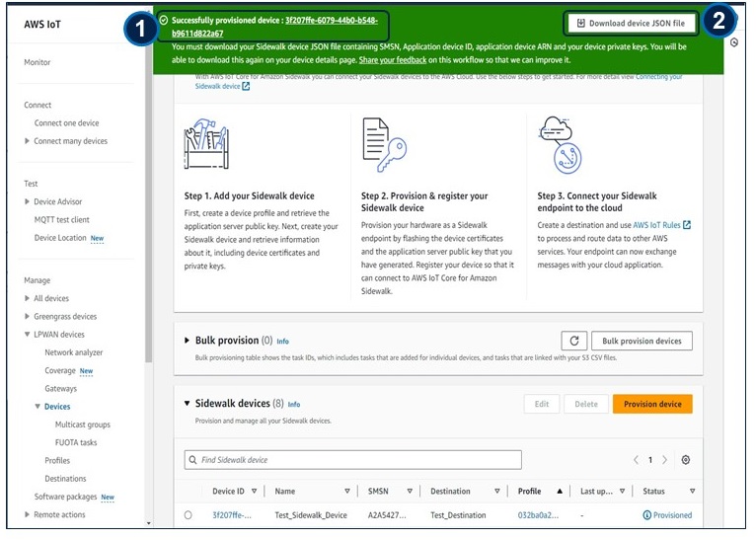Open Info link next to Bulk provision
Screen dimensions: 756x540
tap(282, 342)
